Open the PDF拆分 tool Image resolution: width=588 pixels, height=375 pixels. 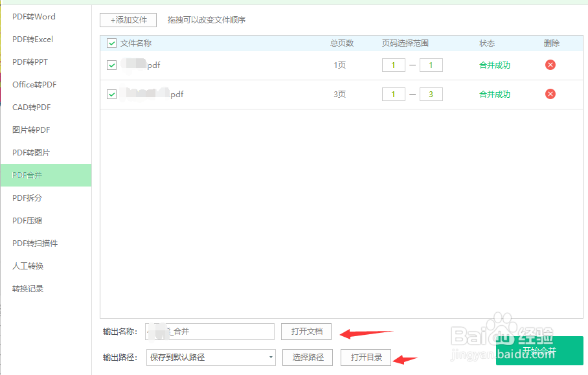pos(30,198)
